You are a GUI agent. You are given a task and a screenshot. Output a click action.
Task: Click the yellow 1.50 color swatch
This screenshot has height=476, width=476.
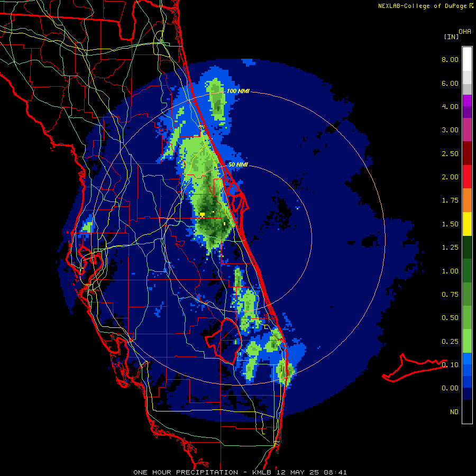point(467,224)
